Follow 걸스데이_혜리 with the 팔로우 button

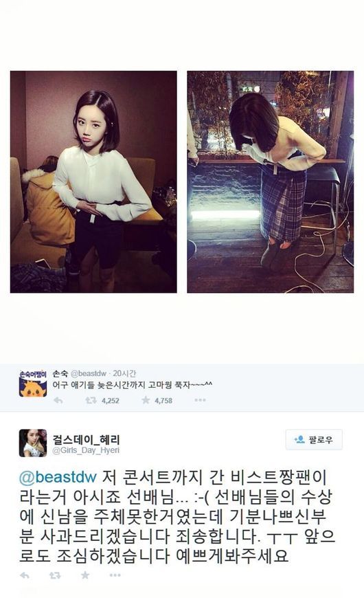click(x=314, y=440)
